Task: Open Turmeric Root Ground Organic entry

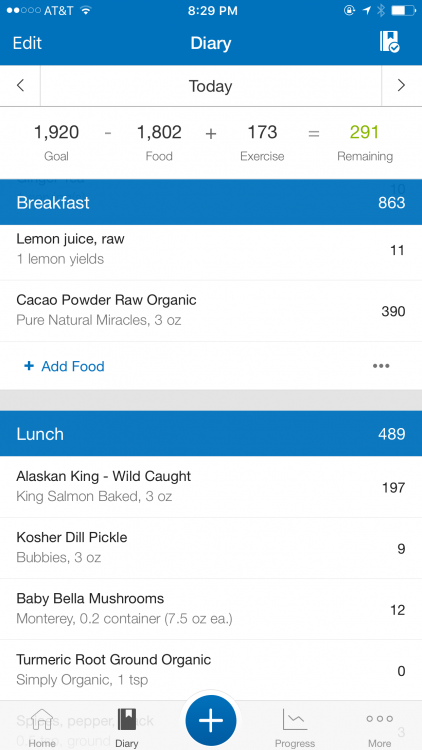Action: 211,670
